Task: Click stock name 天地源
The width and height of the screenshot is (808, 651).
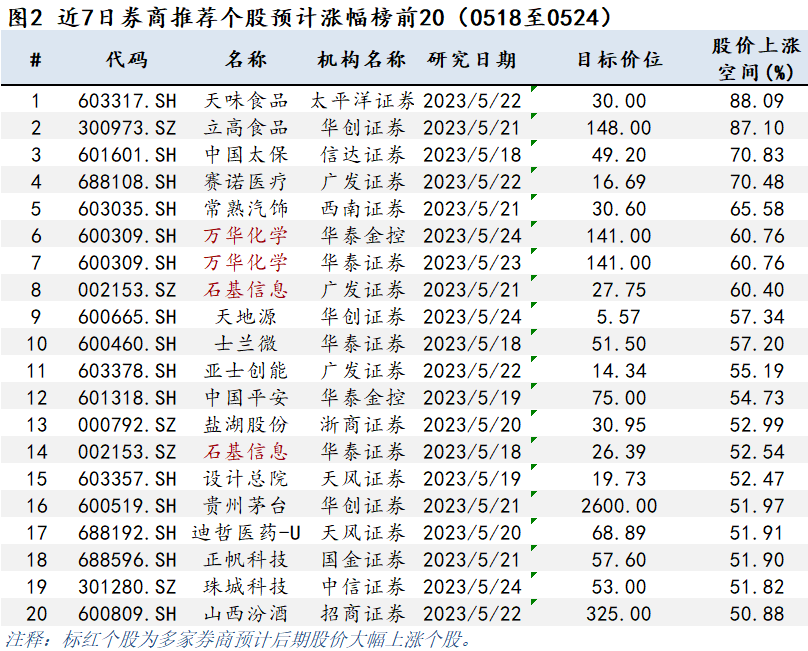Action: (x=246, y=316)
